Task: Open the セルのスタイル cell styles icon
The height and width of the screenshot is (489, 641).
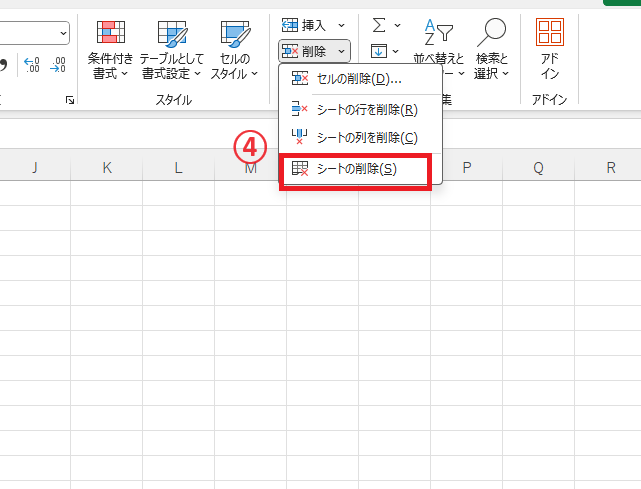Action: coord(235,33)
